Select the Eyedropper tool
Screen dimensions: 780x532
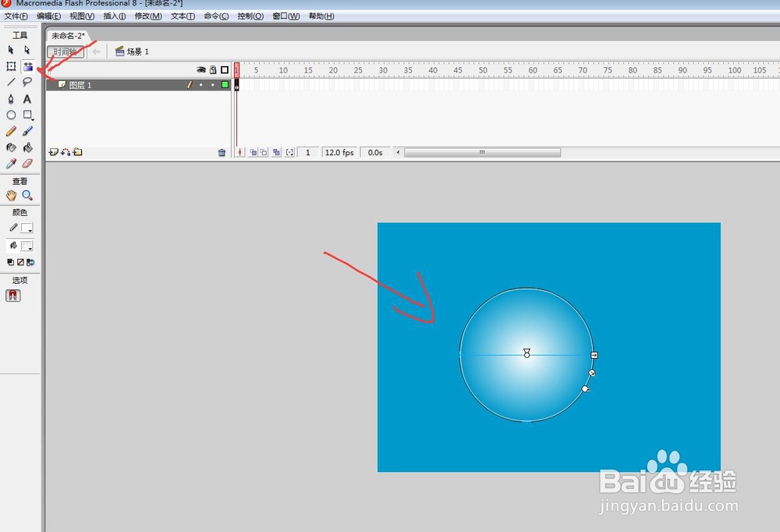tap(11, 164)
